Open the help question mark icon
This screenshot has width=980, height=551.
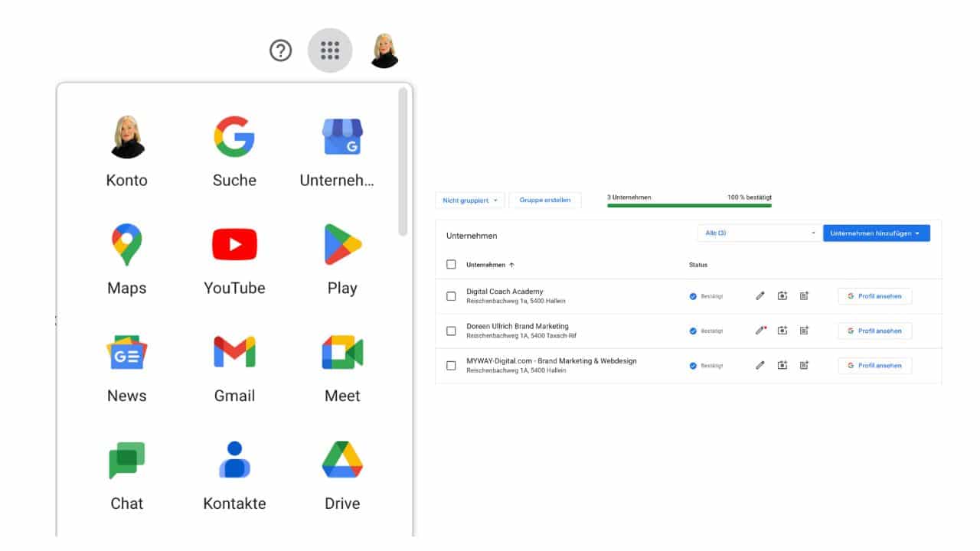pyautogui.click(x=281, y=50)
